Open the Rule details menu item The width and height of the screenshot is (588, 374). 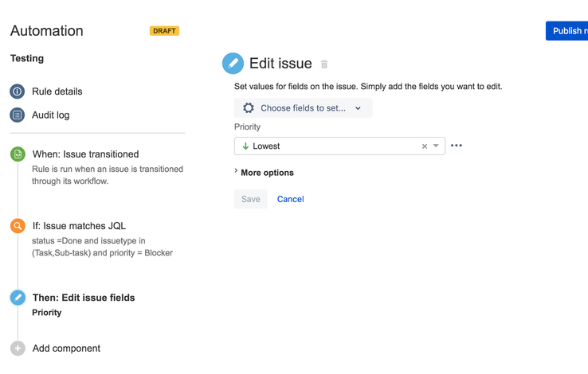click(x=57, y=92)
